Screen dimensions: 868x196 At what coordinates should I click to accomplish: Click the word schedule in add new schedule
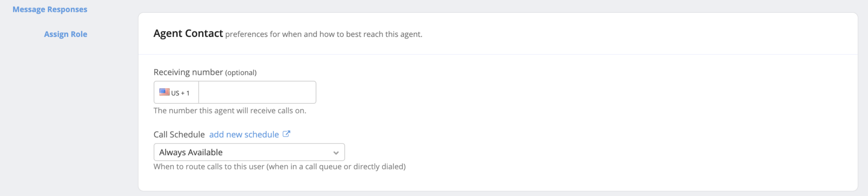262,134
